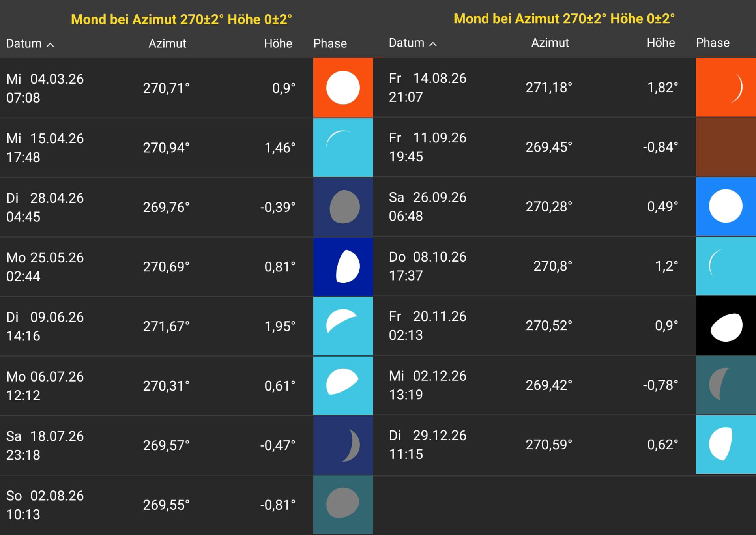Screen dimensions: 756x535
Task: Click the left yellow Mond bei Azimut title
Action: coord(181,19)
